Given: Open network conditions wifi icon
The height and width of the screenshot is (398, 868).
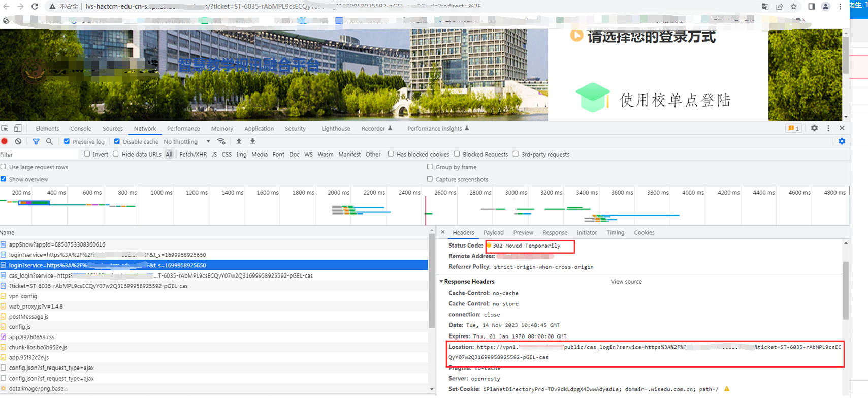Looking at the screenshot, I should [x=221, y=141].
